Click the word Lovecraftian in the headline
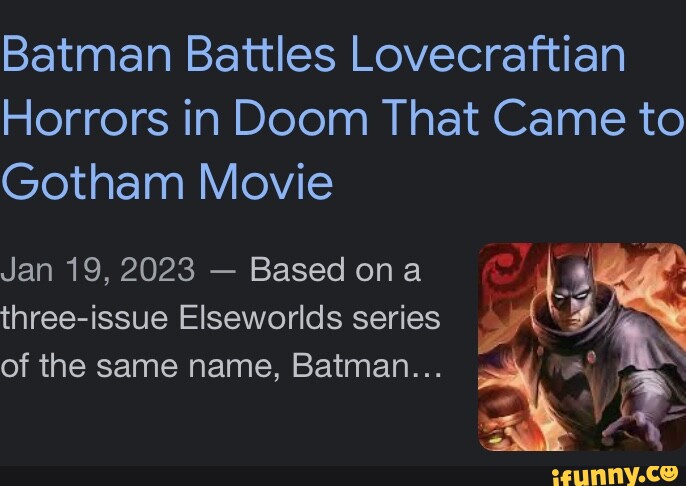686x486 pixels. pos(487,53)
